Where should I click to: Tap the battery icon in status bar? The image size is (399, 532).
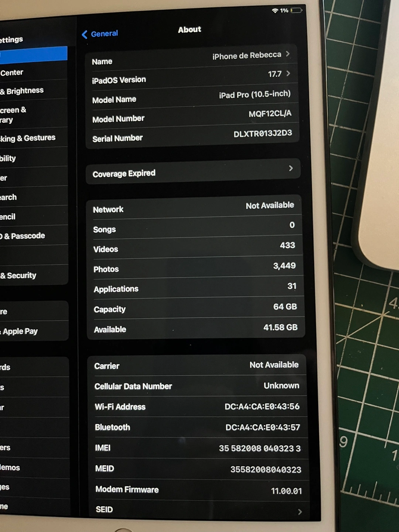[296, 10]
